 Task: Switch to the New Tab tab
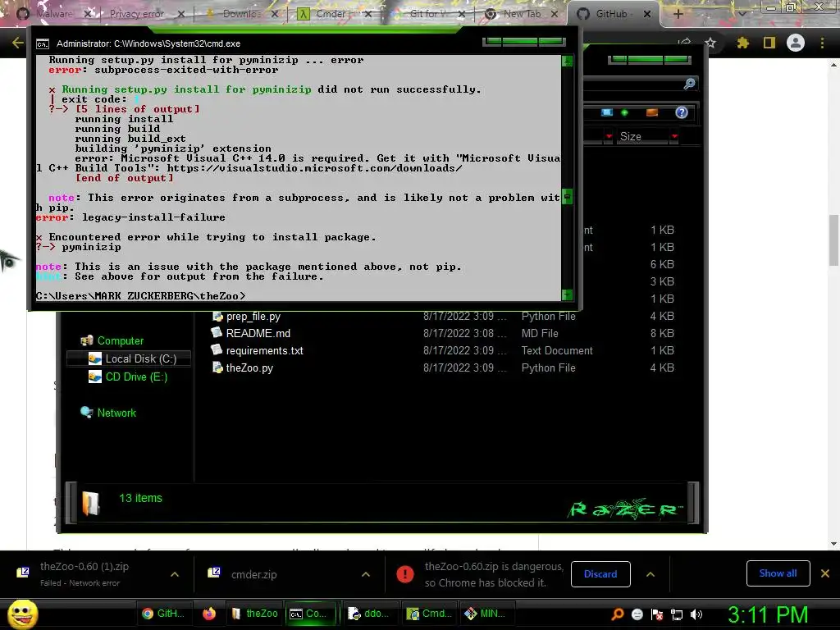(x=521, y=14)
